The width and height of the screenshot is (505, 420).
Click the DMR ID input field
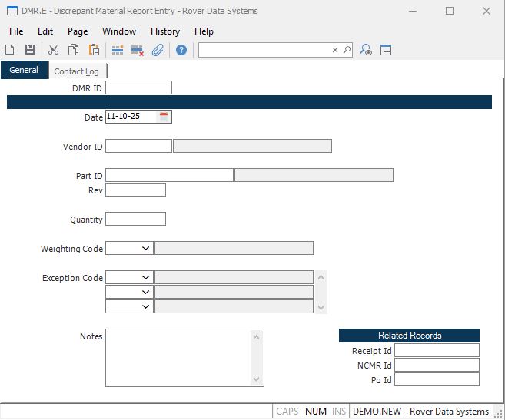(138, 88)
